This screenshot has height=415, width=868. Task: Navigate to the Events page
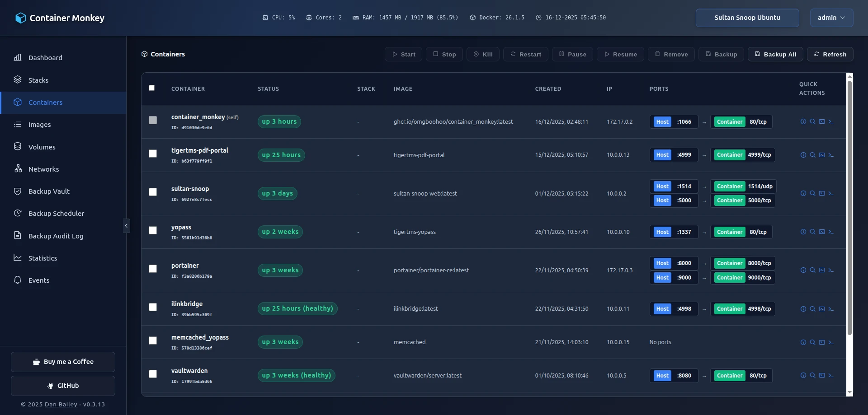(x=38, y=280)
